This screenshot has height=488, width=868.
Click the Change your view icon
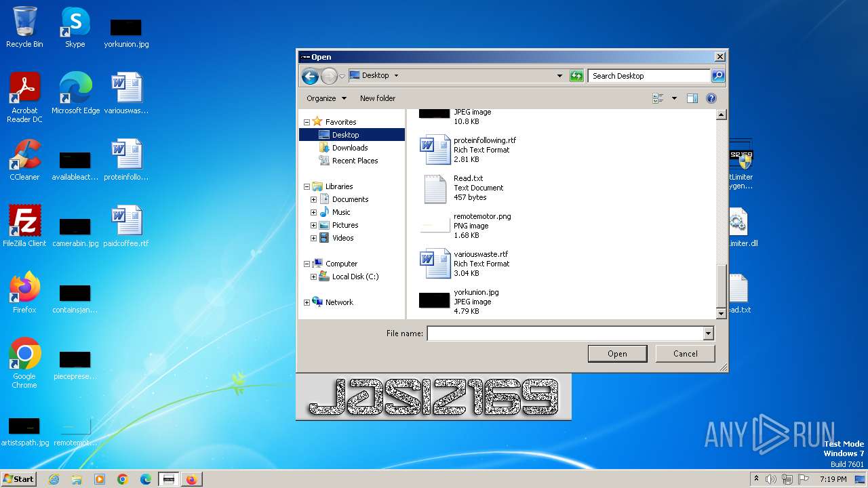(658, 98)
